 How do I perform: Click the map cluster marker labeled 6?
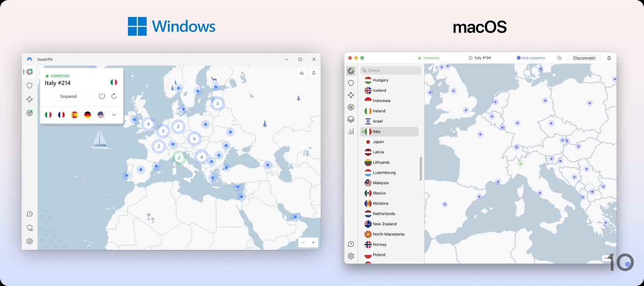tap(194, 139)
